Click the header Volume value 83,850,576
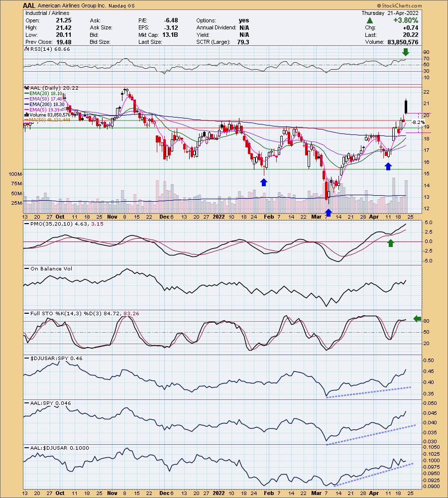Viewport: 448px width, 498px height. [x=403, y=42]
